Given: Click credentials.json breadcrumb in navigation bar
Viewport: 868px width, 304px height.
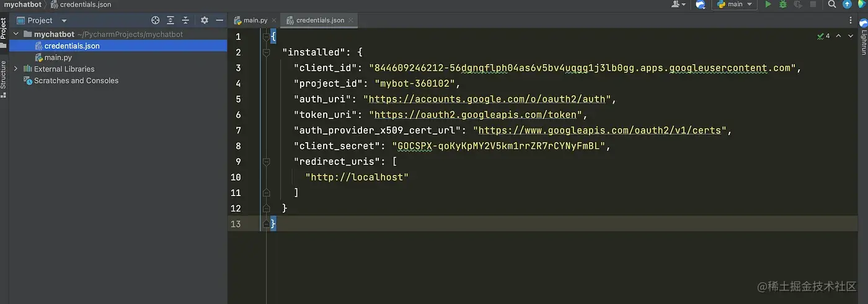Looking at the screenshot, I should point(81,4).
